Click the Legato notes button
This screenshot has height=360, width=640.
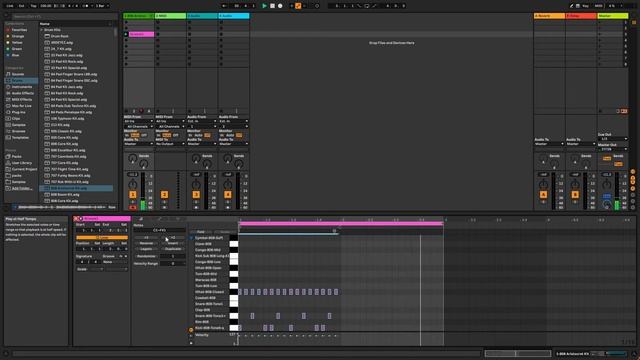[146, 249]
